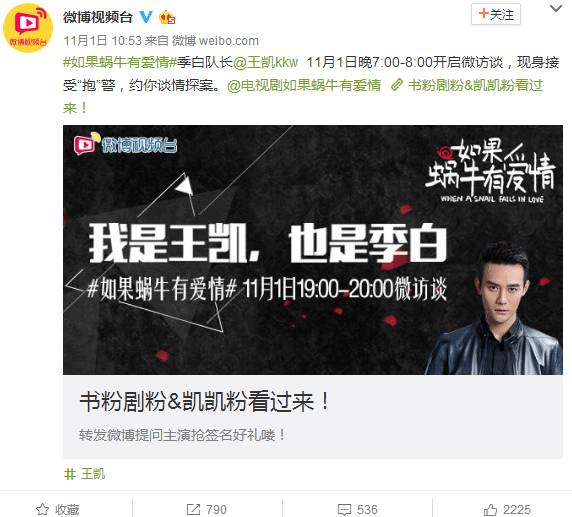Like the post with the thumbs-up icon
The width and height of the screenshot is (572, 517).
click(490, 509)
